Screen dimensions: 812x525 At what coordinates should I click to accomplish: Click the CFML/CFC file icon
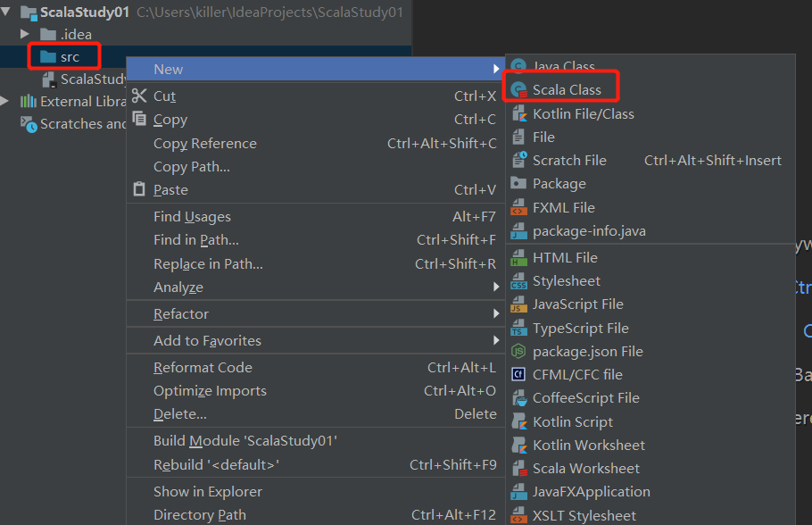(518, 374)
